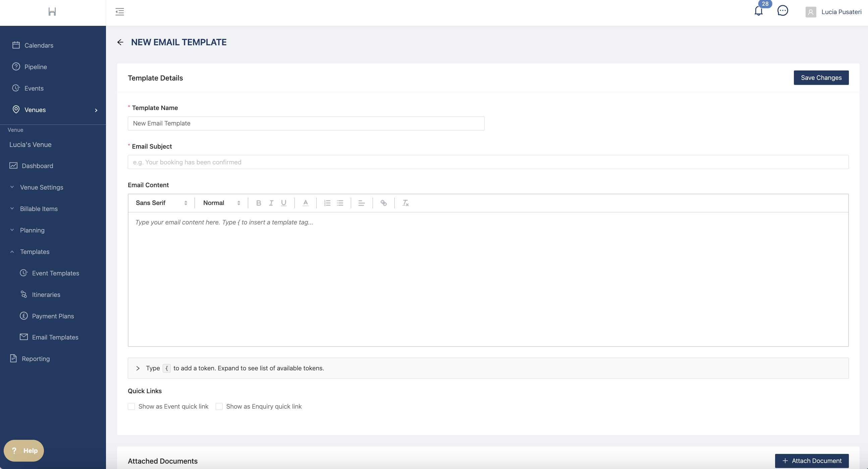
Task: Collapse the sidebar with the menu toggle
Action: click(x=120, y=12)
